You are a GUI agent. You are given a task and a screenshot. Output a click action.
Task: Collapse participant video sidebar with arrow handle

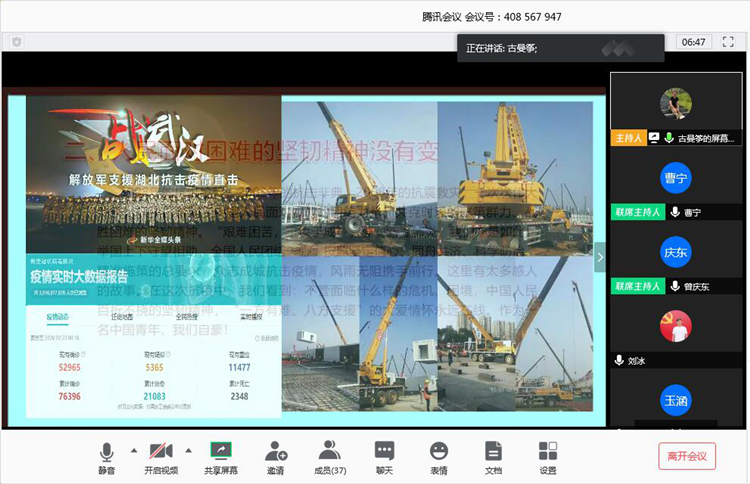(x=599, y=257)
